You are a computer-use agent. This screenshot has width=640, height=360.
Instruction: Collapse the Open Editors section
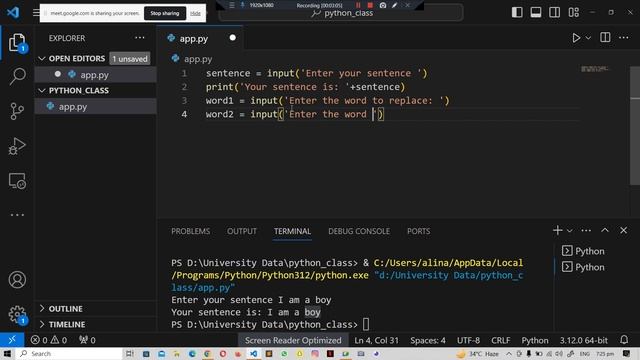pyautogui.click(x=42, y=58)
